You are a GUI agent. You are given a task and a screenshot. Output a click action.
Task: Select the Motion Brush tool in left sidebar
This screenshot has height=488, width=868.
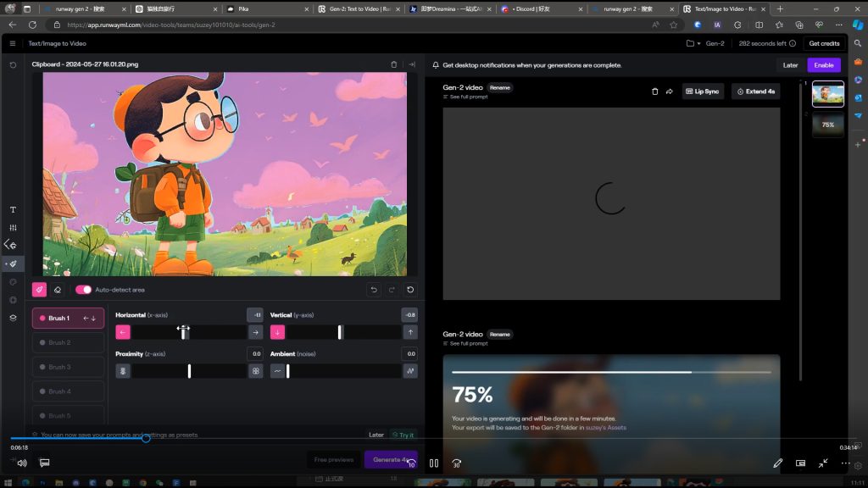pyautogui.click(x=13, y=263)
